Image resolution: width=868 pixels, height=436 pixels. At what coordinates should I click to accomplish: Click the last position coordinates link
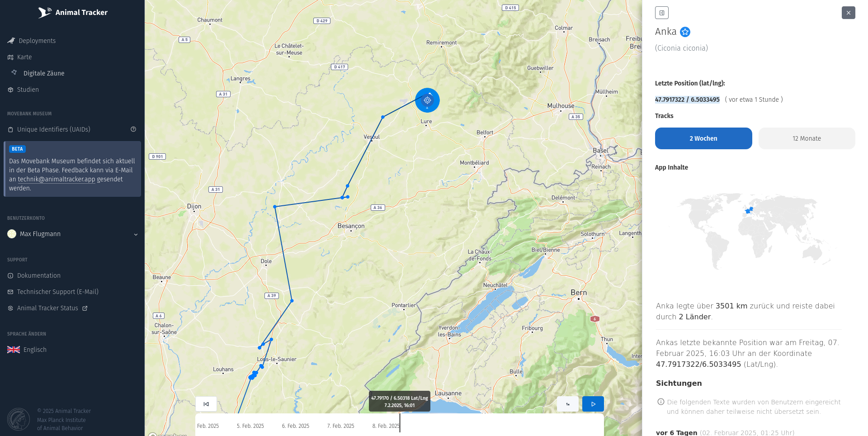[687, 100]
